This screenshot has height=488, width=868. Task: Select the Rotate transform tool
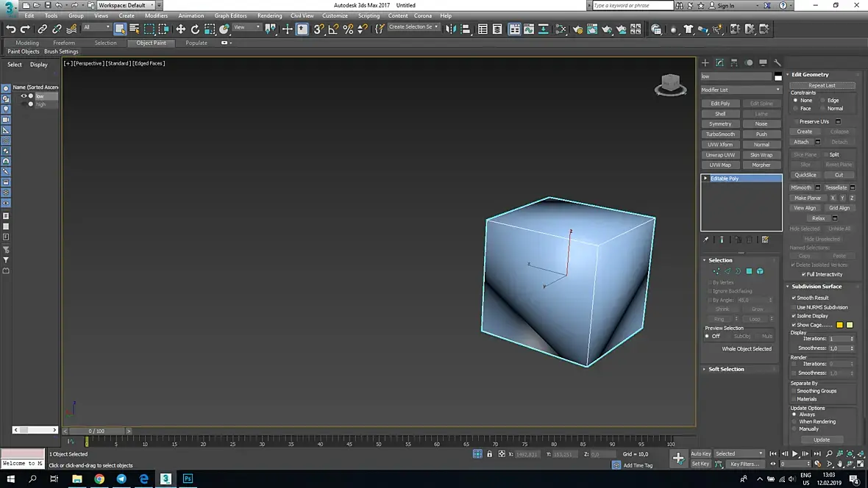195,29
